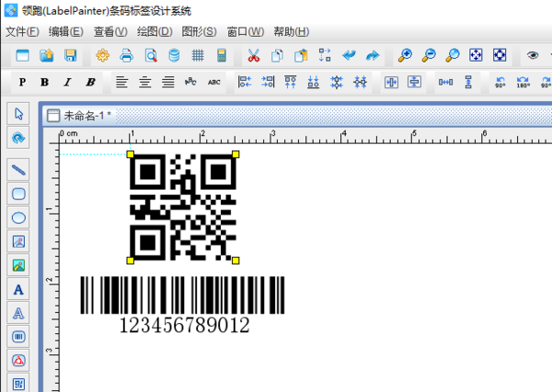Save the document with floppy icon
The image size is (552, 392).
click(x=71, y=55)
